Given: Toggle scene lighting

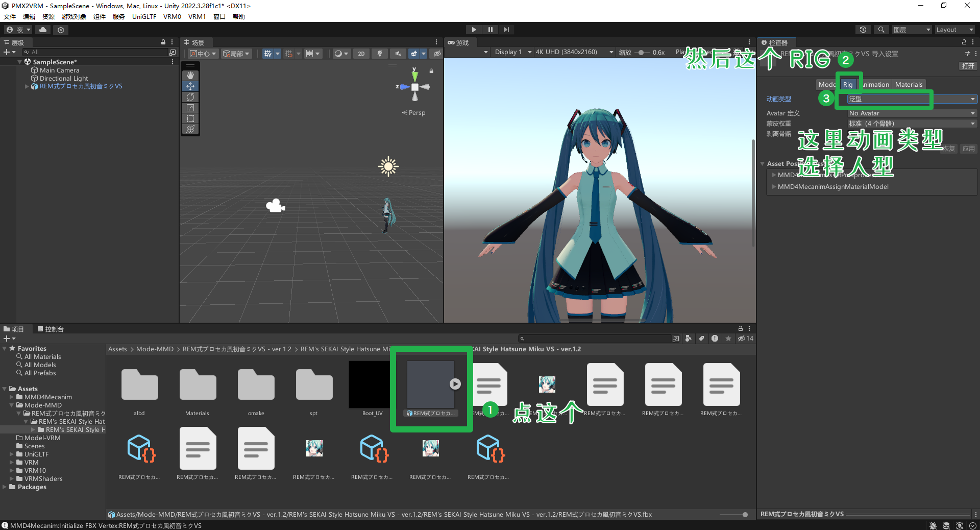Looking at the screenshot, I should click(380, 54).
